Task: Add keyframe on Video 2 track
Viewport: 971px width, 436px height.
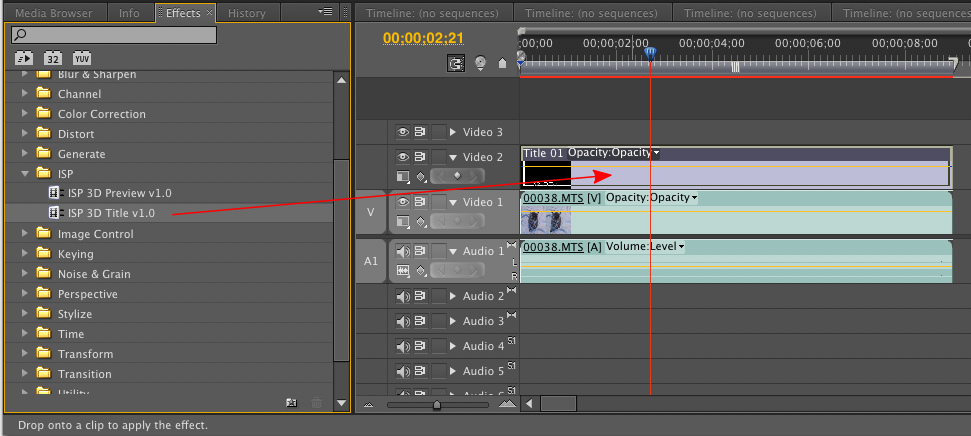Action: [x=458, y=176]
